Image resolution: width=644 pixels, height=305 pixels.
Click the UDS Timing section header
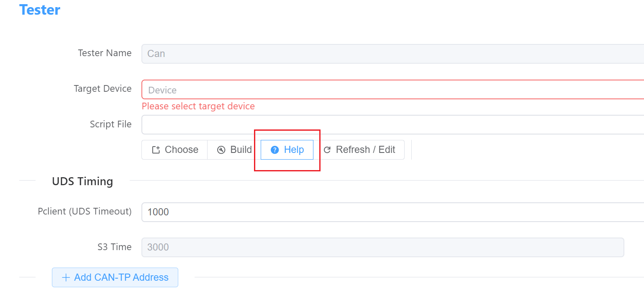82,181
